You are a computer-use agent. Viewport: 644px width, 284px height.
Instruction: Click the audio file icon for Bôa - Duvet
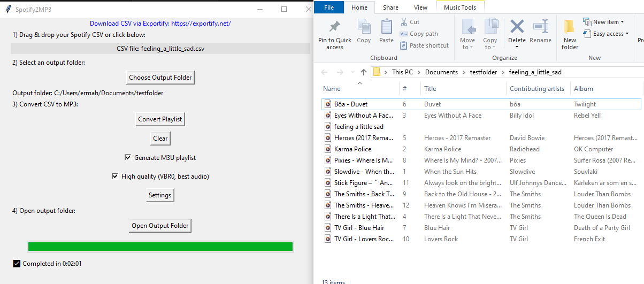328,104
